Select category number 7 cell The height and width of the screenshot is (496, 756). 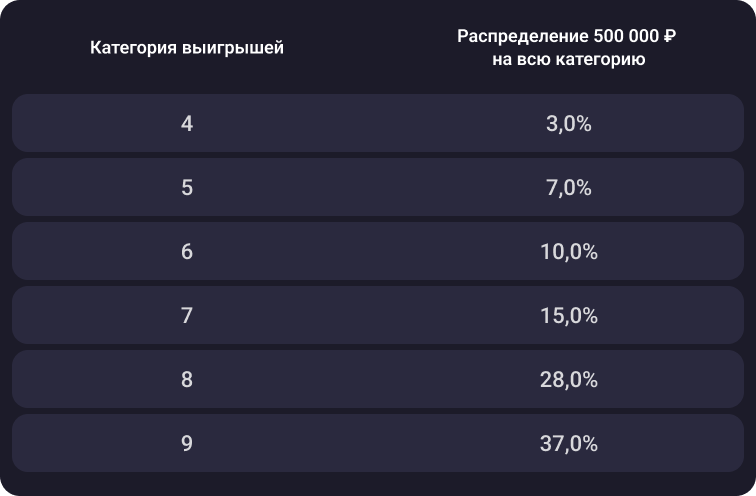(x=187, y=316)
